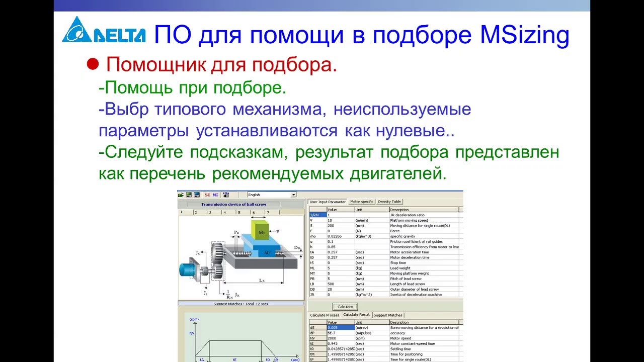This screenshot has height=362, width=644.
Task: Click the S moving distance value 200
Action: click(341, 226)
